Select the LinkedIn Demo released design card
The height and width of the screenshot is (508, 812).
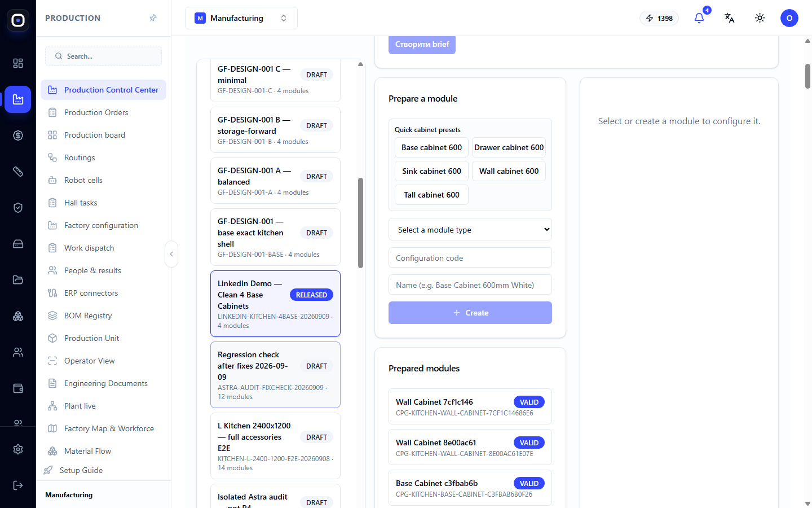click(x=275, y=304)
